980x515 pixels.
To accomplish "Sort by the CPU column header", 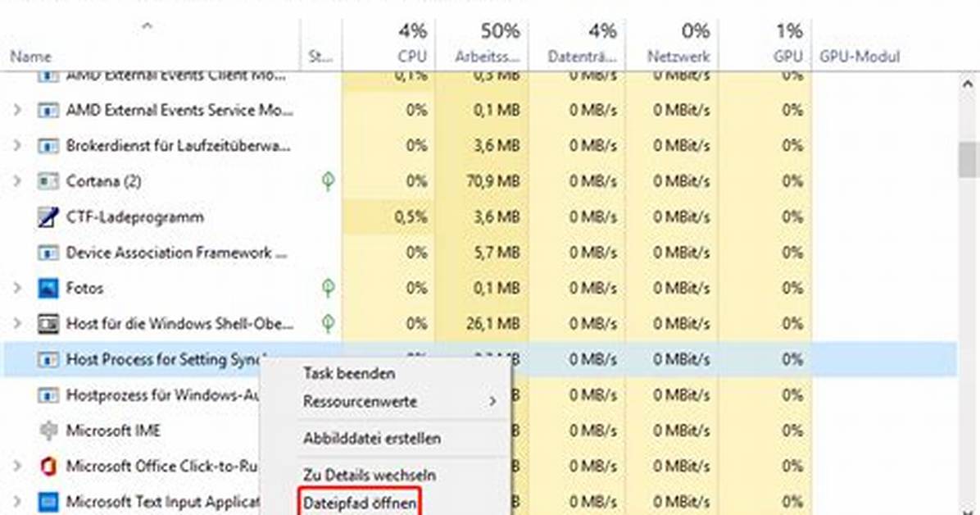I will 412,57.
